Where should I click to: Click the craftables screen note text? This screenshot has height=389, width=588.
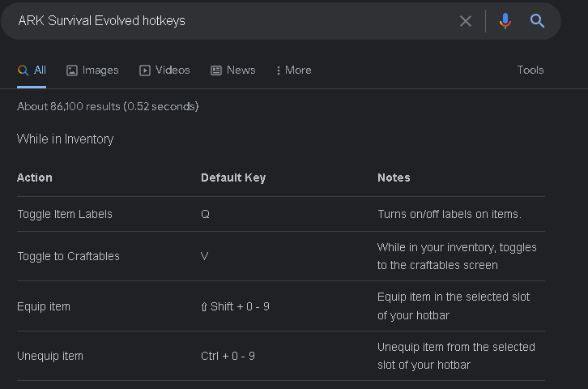pos(457,256)
